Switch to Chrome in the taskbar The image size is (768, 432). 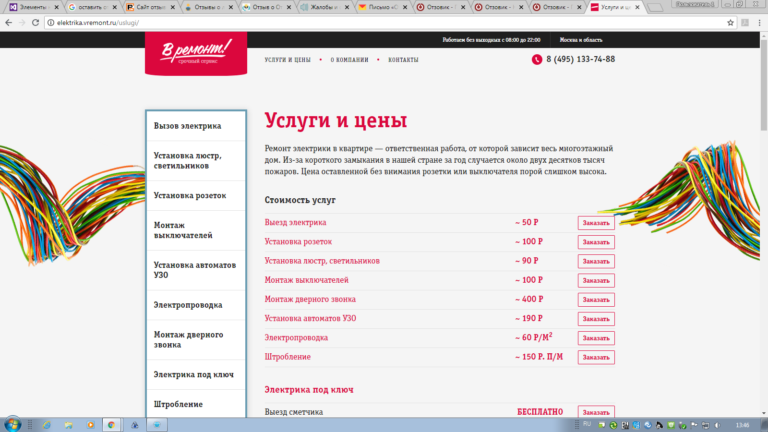pos(112,425)
